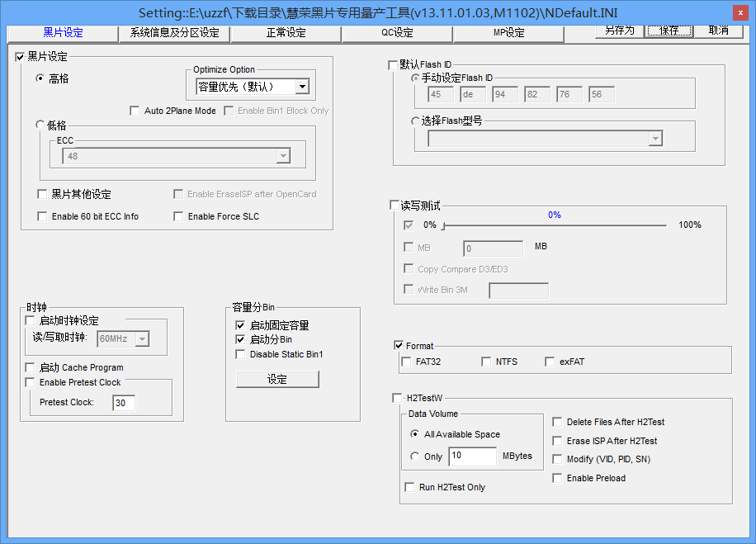The width and height of the screenshot is (756, 544).
Task: Click the 取消 button
Action: (718, 31)
